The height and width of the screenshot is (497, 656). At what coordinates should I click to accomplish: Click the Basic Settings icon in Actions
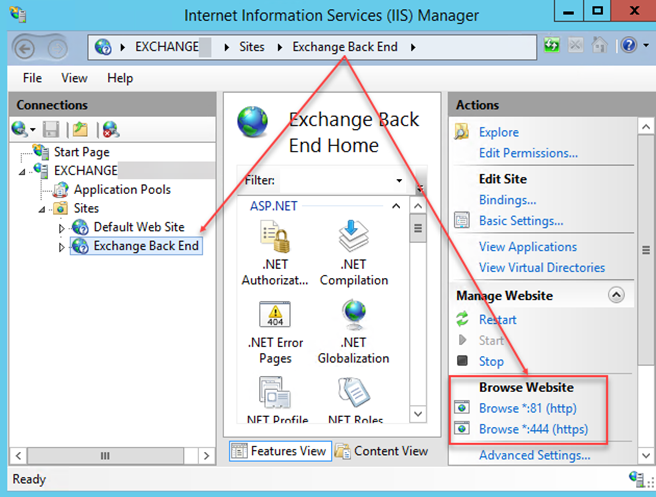click(462, 220)
